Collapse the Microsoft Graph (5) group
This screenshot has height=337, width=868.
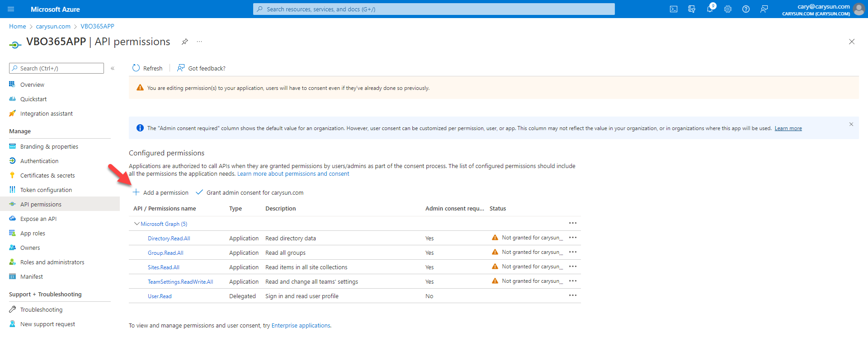tap(137, 224)
